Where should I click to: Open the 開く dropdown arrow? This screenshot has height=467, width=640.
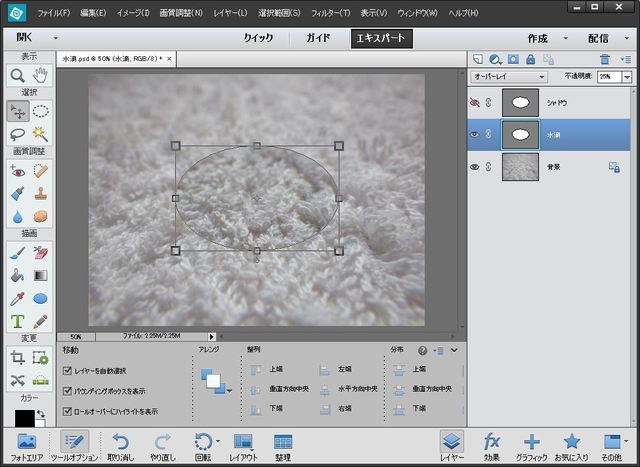[x=56, y=39]
